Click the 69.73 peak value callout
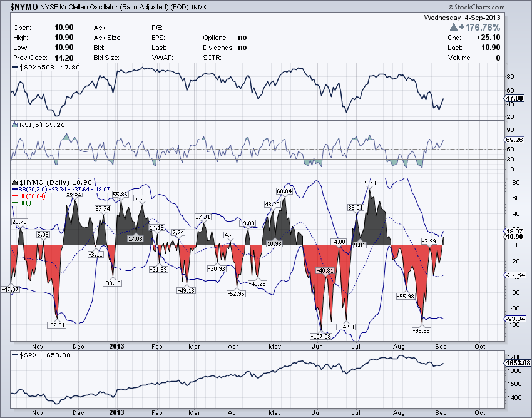 (x=369, y=183)
